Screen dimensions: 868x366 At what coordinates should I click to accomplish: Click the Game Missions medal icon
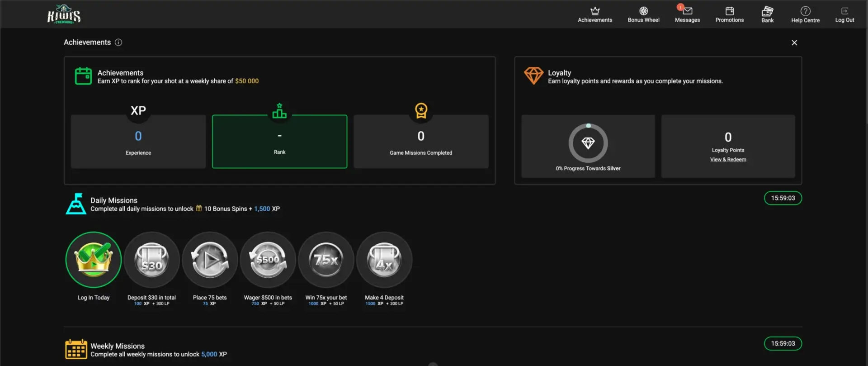[x=421, y=110]
